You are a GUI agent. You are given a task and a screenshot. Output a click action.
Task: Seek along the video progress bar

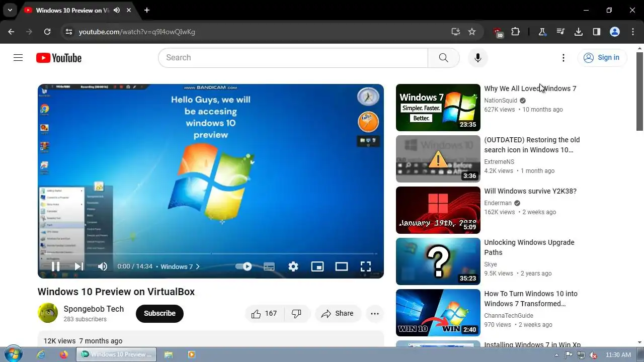(x=211, y=254)
